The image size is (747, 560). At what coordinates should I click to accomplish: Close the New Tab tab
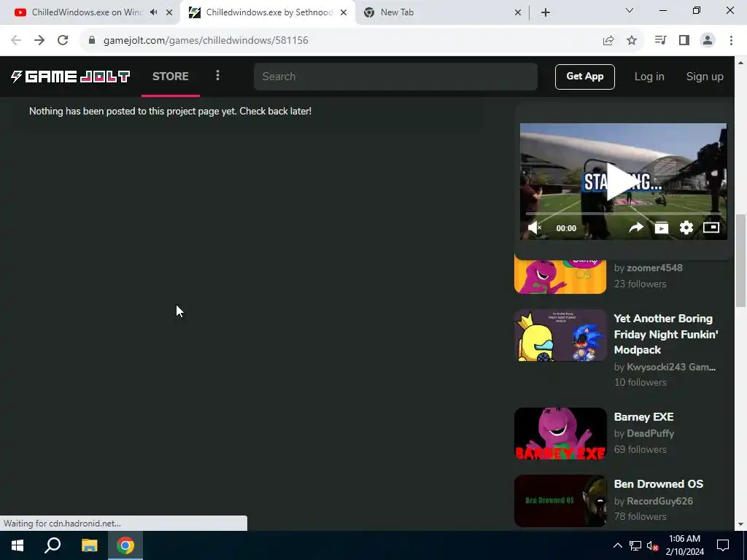(x=518, y=12)
